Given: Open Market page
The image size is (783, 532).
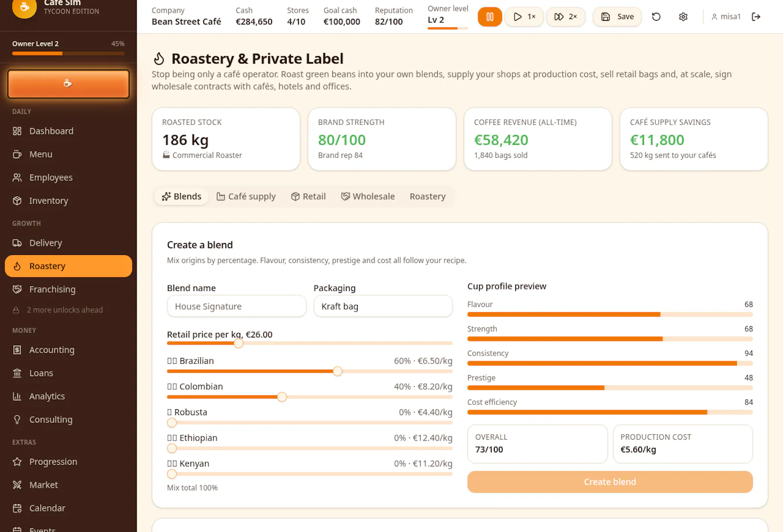Looking at the screenshot, I should point(69,485).
